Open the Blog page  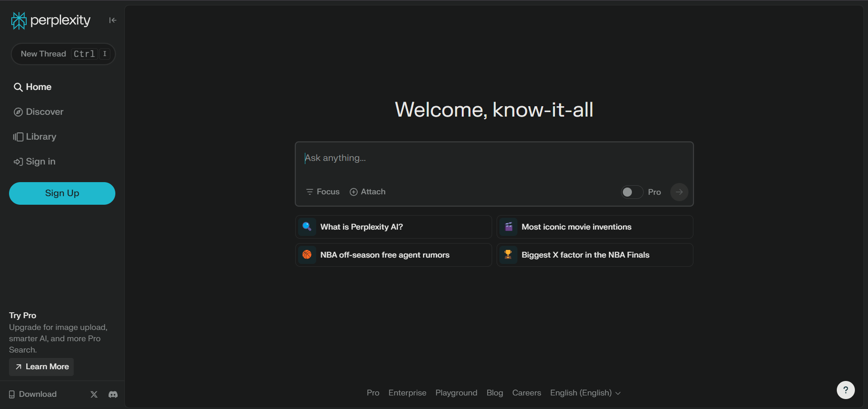tap(494, 393)
